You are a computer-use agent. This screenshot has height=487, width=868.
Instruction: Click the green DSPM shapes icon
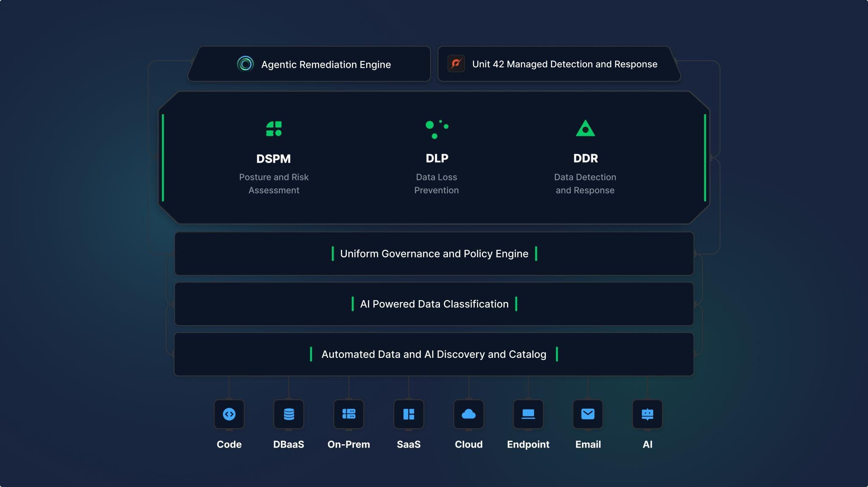coord(274,129)
